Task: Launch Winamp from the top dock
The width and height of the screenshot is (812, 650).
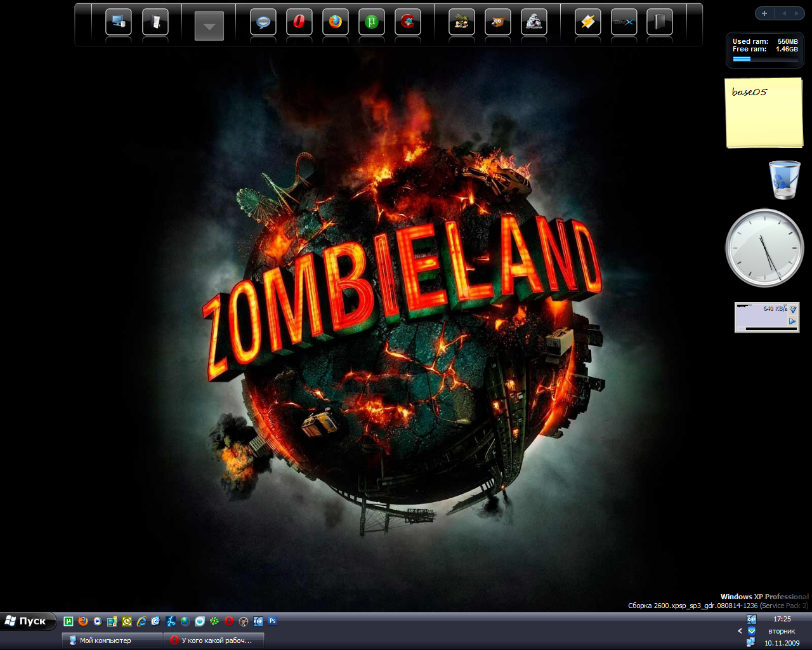Action: click(x=587, y=22)
